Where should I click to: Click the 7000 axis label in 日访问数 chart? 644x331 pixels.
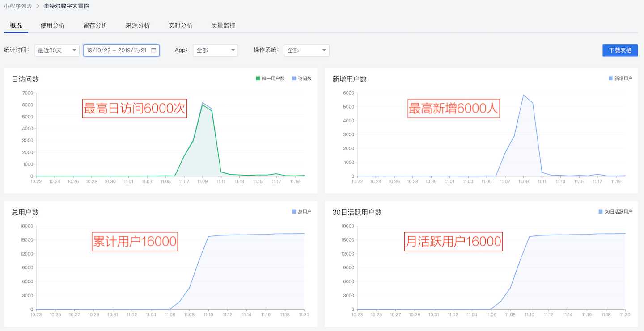pos(28,93)
